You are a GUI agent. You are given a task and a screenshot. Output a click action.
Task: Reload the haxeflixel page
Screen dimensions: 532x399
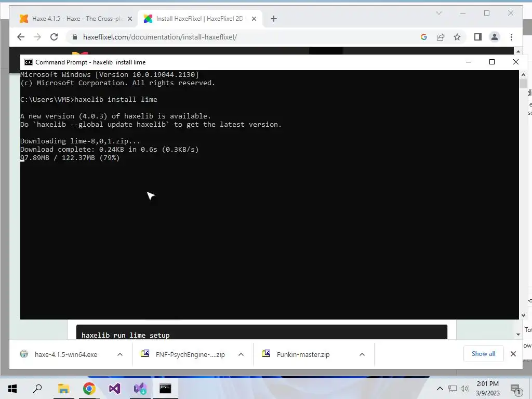54,37
